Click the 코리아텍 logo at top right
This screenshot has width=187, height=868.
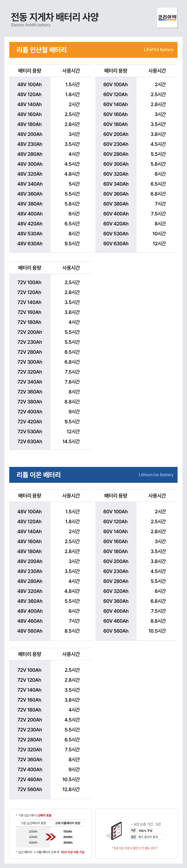tap(167, 18)
